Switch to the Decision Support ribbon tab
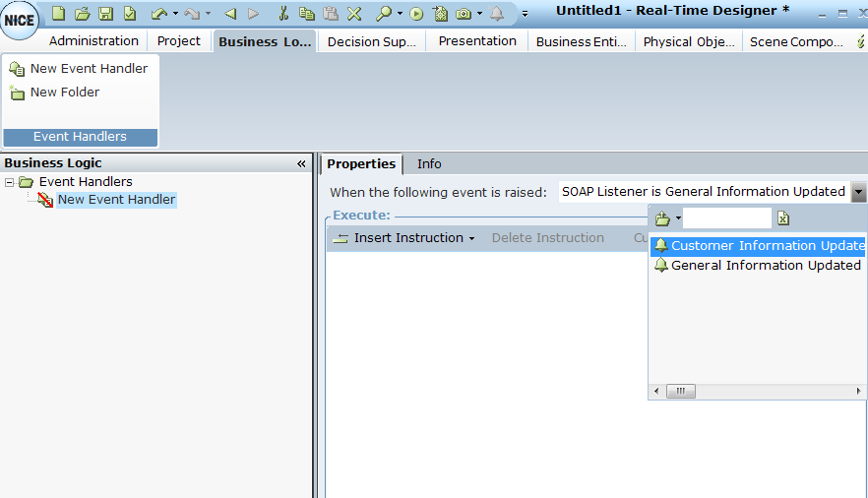The height and width of the screenshot is (498, 868). point(372,41)
